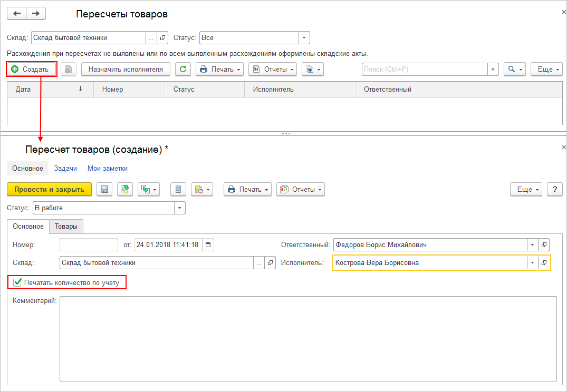Image resolution: width=567 pixels, height=392 pixels.
Task: Click the Назначить исполнителя button
Action: (126, 70)
